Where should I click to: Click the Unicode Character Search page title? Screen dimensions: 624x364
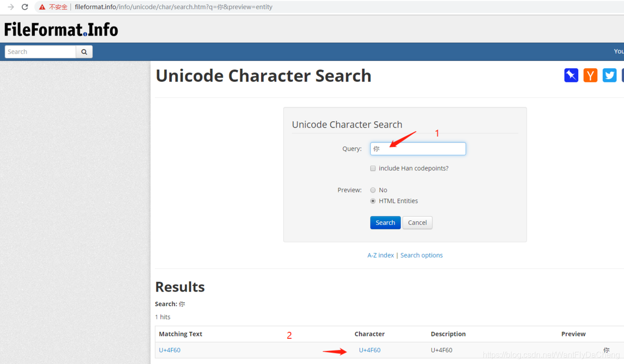pos(264,76)
